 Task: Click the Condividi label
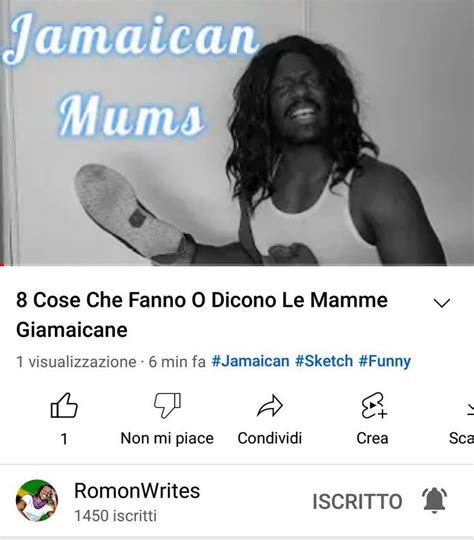click(x=270, y=438)
